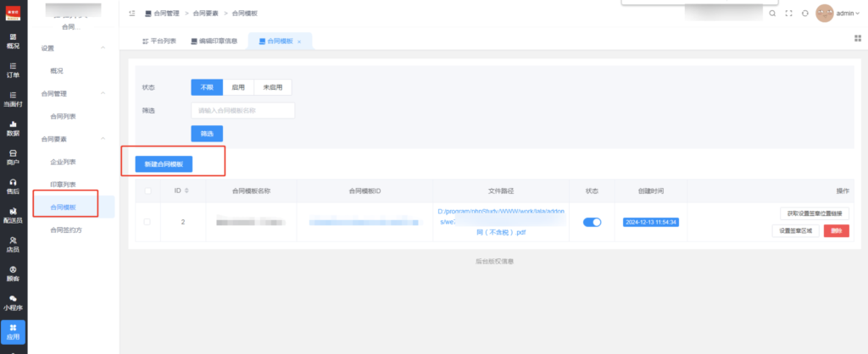Select the 启用 status filter option
Screen dimensions: 868x354
click(x=238, y=86)
